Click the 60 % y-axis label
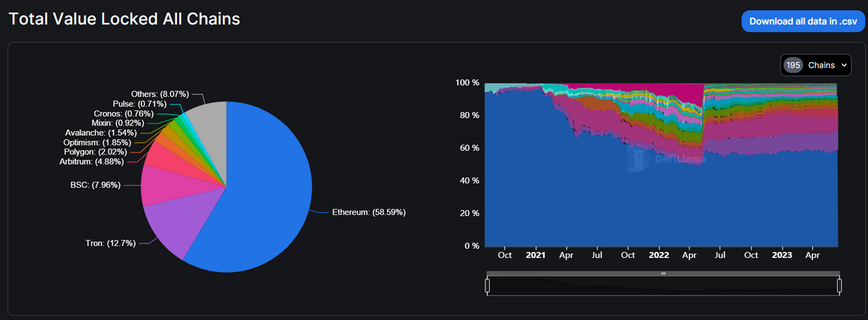This screenshot has height=320, width=868. [469, 148]
